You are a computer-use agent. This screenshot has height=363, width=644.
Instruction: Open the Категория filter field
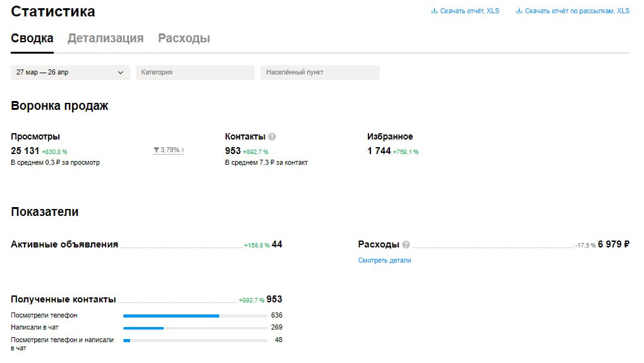pos(195,73)
